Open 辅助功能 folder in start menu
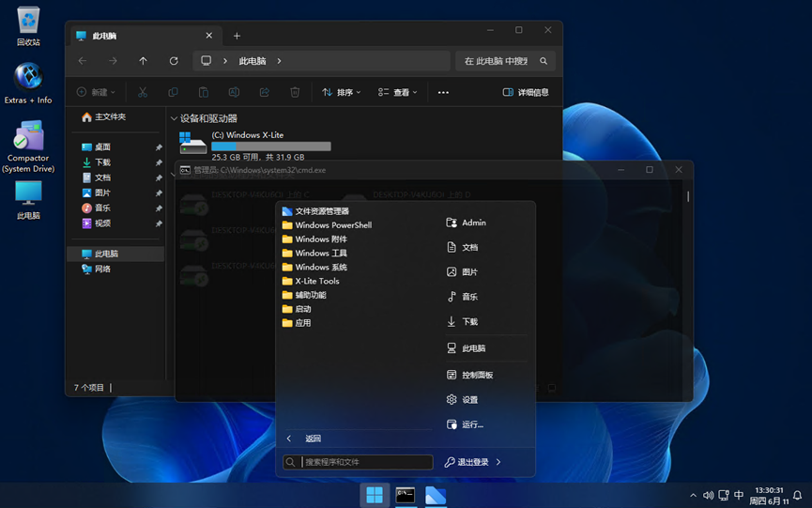 [x=304, y=295]
